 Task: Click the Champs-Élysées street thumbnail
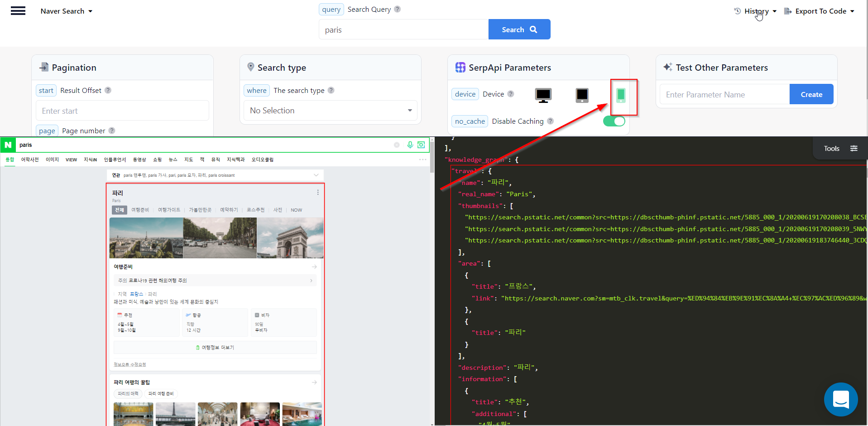(x=220, y=238)
